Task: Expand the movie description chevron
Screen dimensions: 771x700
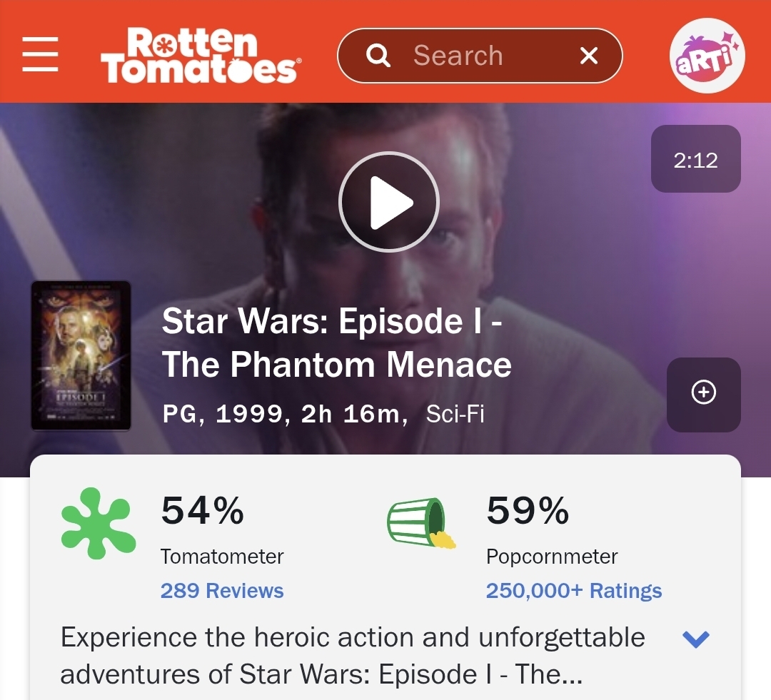Action: 695,639
